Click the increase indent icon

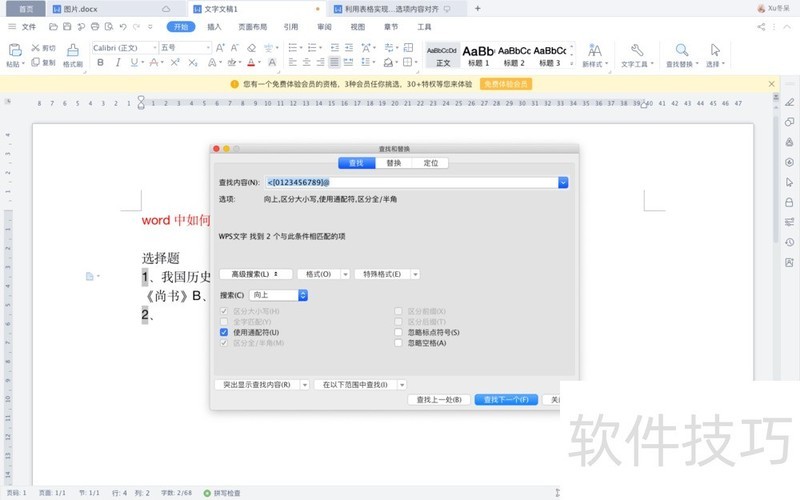tap(349, 47)
